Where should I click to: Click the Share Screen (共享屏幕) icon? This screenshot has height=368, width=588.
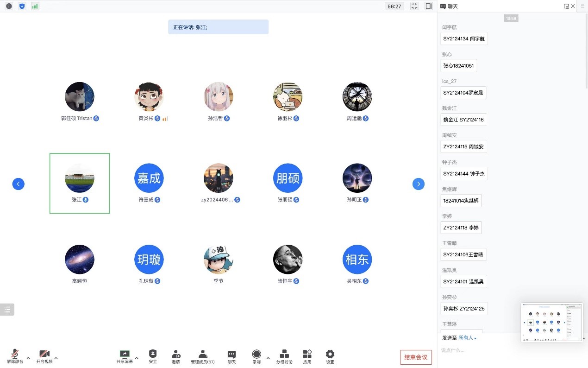point(124,355)
